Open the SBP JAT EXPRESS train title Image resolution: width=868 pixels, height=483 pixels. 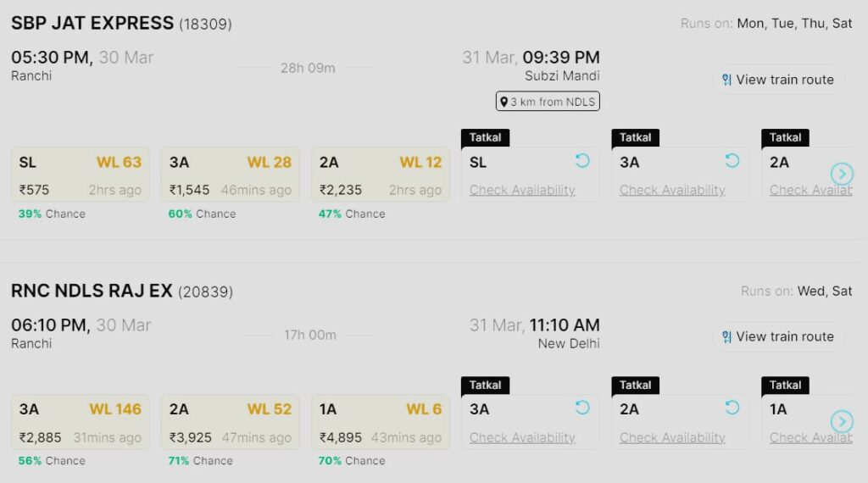92,24
